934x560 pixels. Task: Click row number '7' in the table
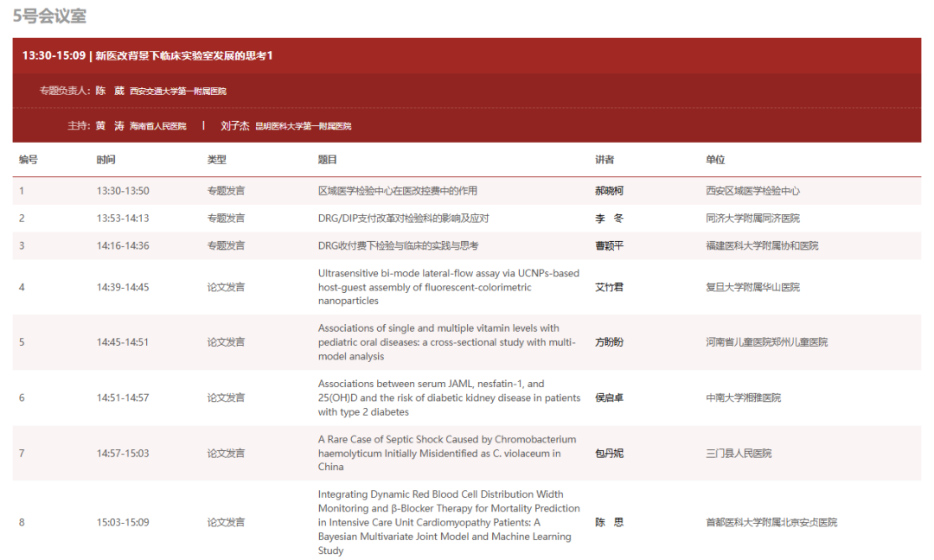click(22, 454)
